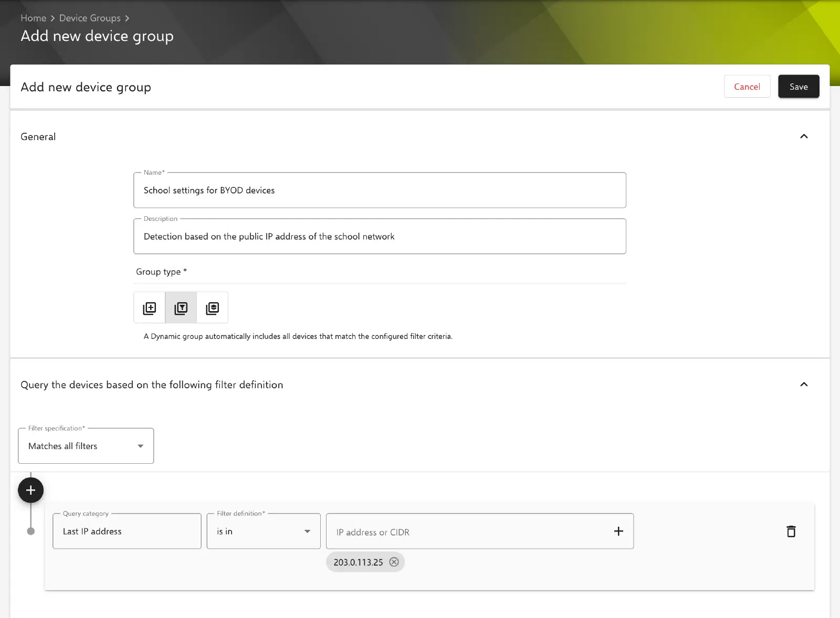The height and width of the screenshot is (618, 840).
Task: Edit the Name field
Action: 380,190
